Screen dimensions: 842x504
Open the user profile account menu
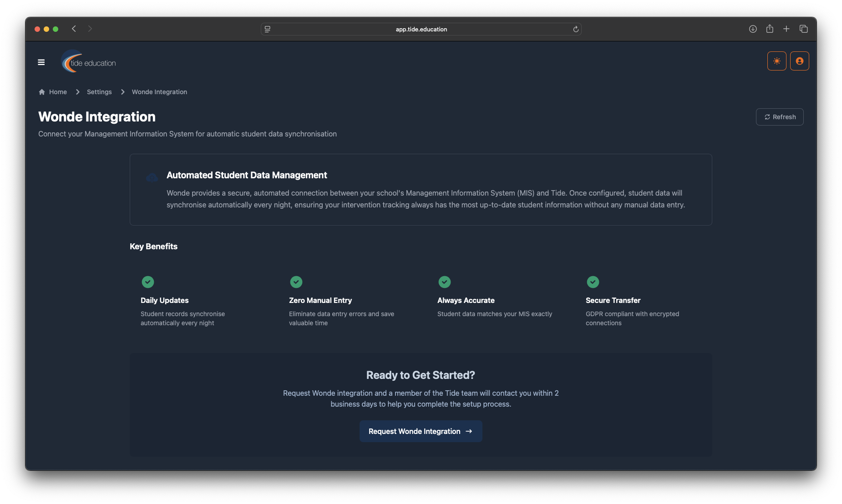coord(799,61)
